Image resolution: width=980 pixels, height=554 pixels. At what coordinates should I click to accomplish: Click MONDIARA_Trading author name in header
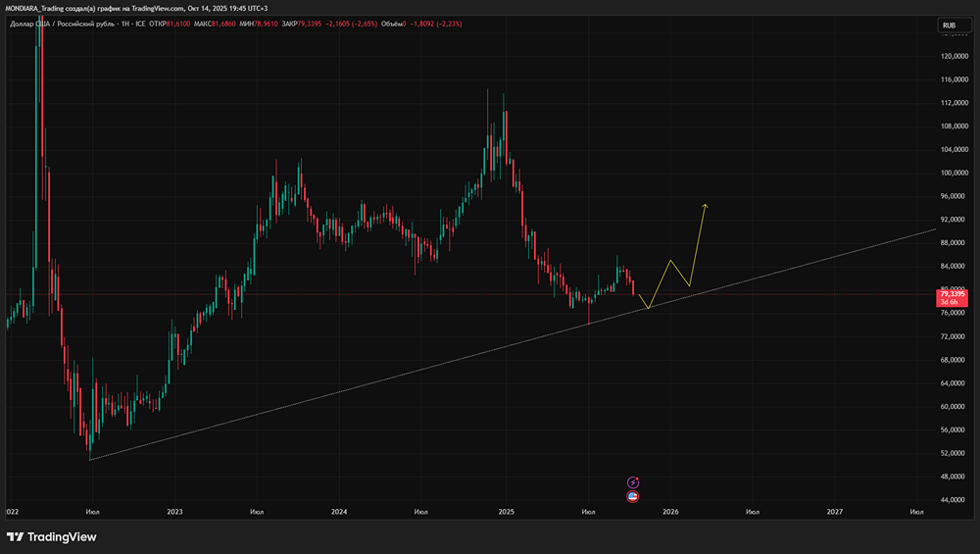tap(34, 9)
